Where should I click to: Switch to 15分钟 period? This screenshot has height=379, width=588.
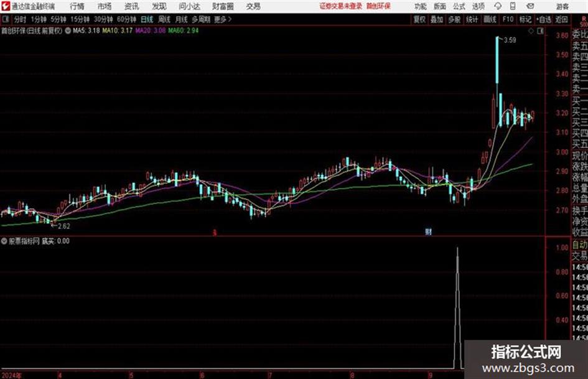(80, 19)
